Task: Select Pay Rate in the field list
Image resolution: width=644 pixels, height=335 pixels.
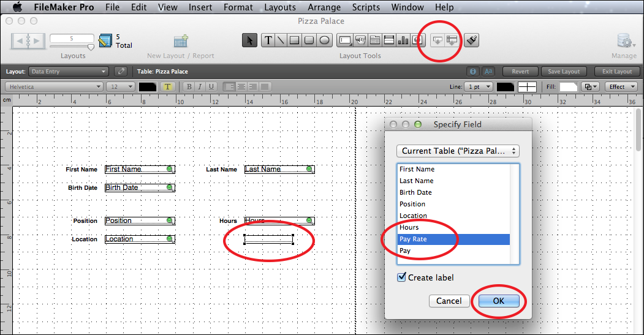Action: click(454, 239)
